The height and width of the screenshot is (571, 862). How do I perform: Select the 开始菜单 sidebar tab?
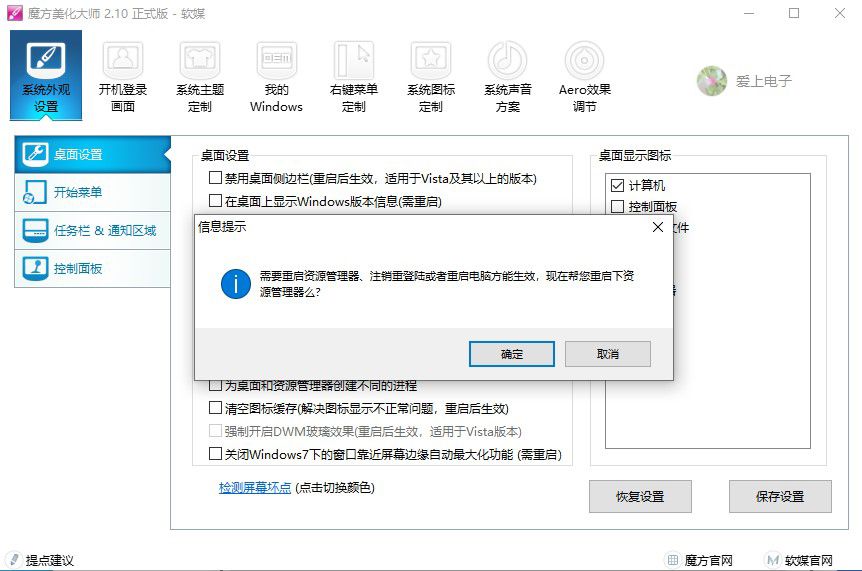coord(92,192)
